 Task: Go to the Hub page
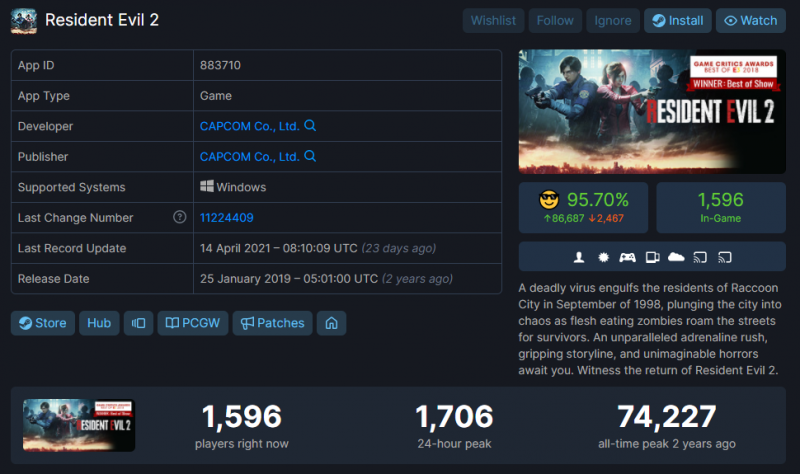(x=99, y=323)
